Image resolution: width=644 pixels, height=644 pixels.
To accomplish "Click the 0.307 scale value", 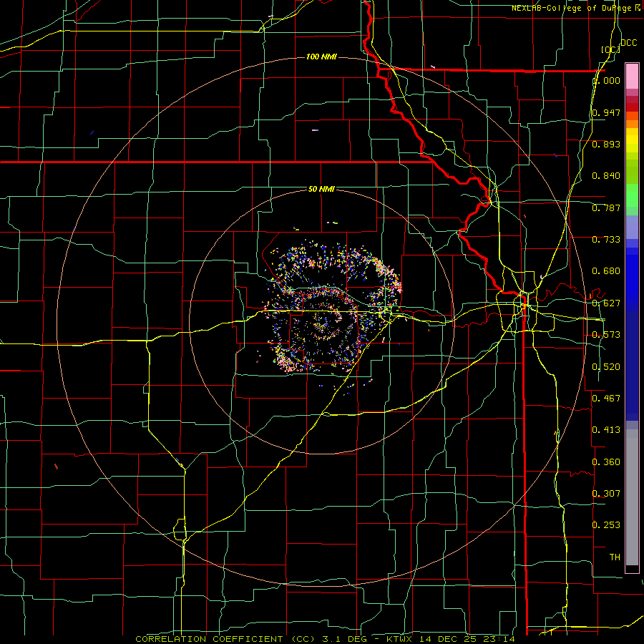I will pos(606,493).
